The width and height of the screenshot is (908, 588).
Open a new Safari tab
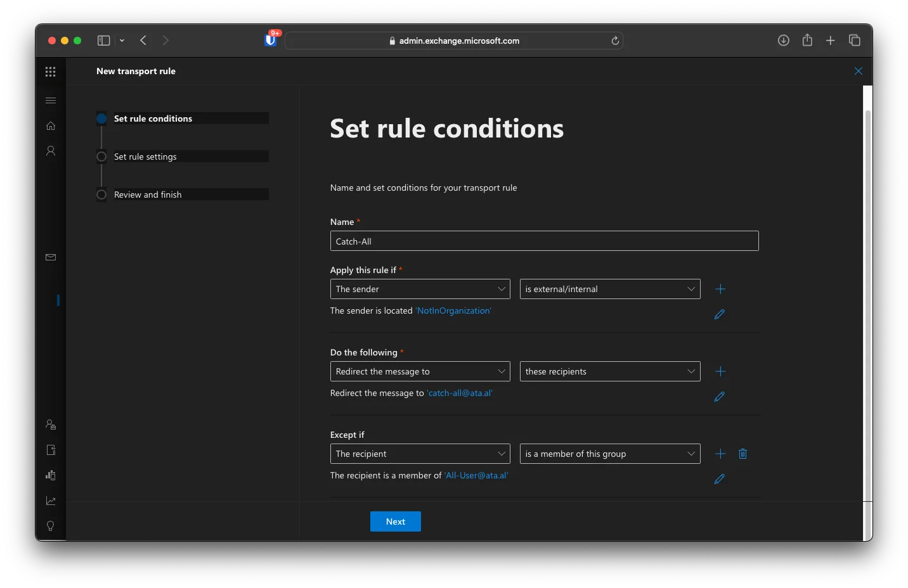(x=831, y=41)
